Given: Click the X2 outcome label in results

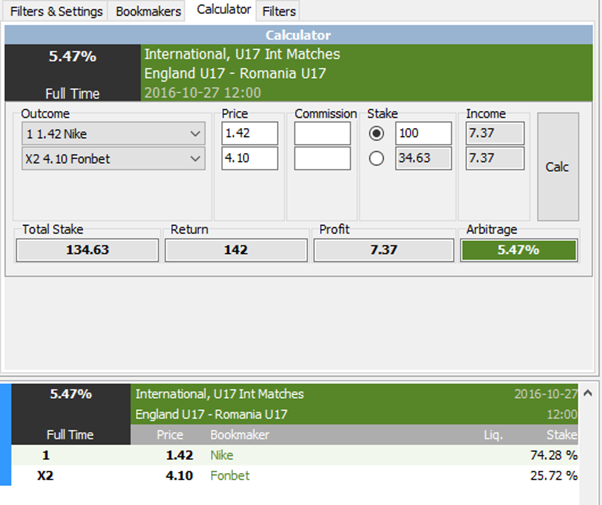Looking at the screenshot, I should pyautogui.click(x=45, y=475).
